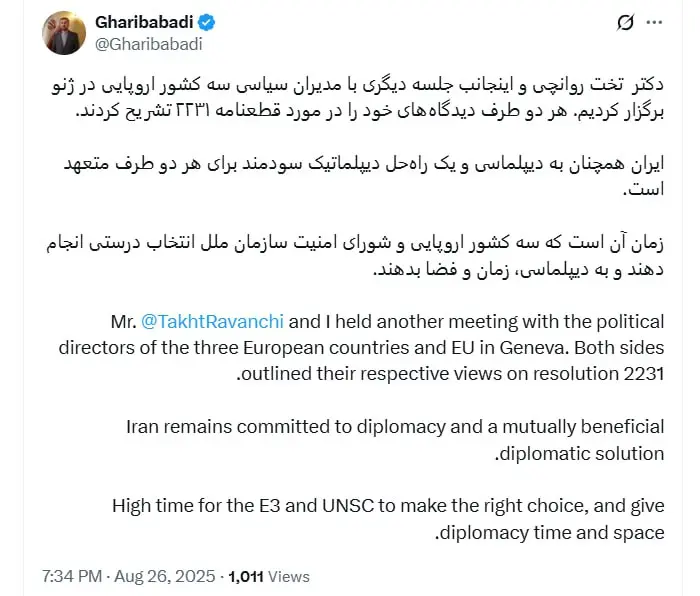This screenshot has width=700, height=596.
Task: Click the Grok explain-post icon
Action: (x=627, y=23)
